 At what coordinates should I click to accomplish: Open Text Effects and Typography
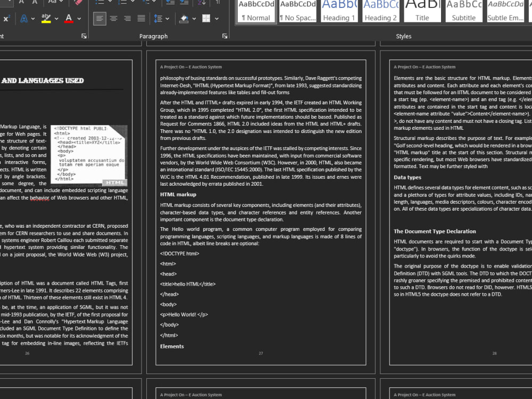[24, 19]
